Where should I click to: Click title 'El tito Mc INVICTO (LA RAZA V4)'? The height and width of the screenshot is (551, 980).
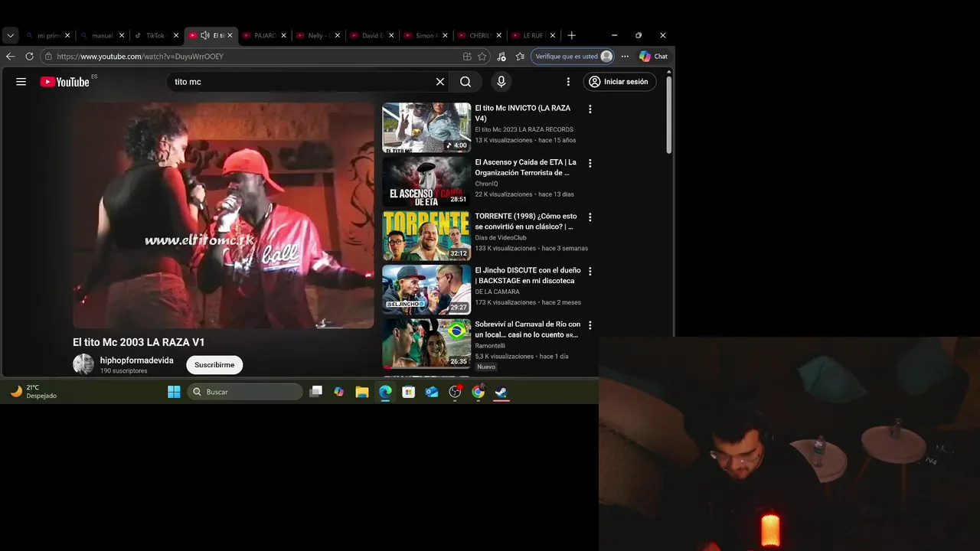click(523, 113)
